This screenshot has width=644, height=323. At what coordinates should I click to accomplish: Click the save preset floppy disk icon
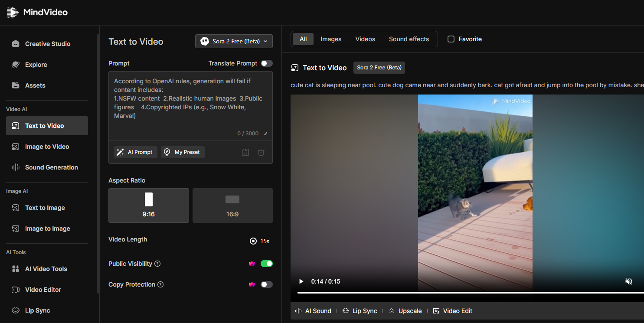pyautogui.click(x=245, y=152)
